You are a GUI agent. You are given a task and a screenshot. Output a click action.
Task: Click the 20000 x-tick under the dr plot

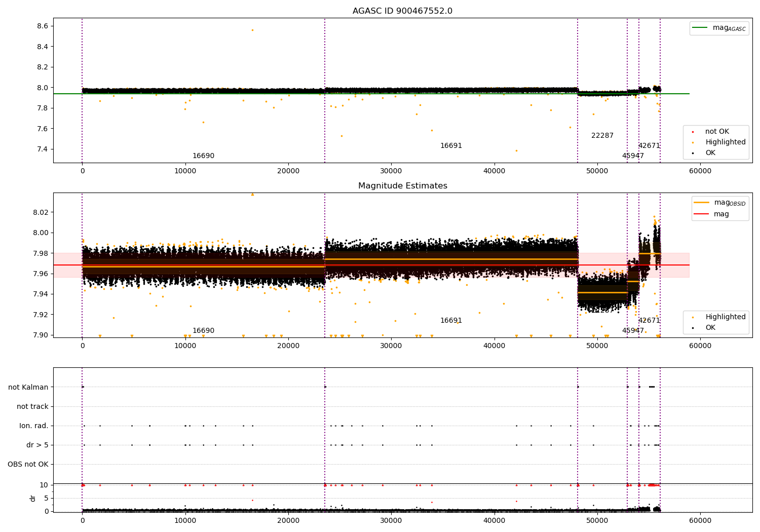(x=288, y=520)
